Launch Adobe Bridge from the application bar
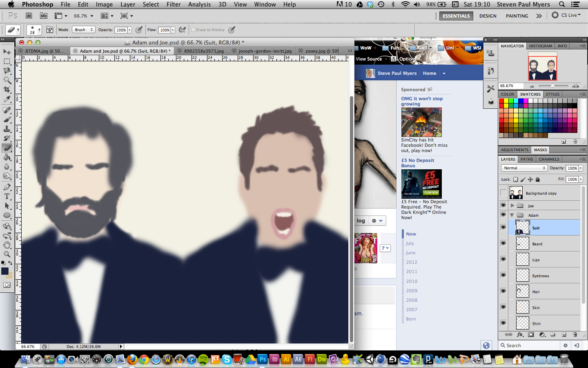 coord(29,16)
